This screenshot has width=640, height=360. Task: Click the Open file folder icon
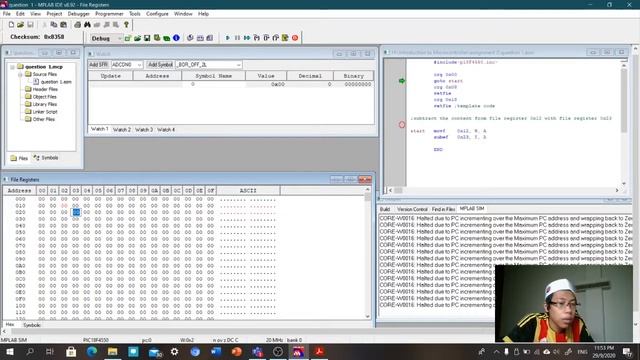pyautogui.click(x=20, y=25)
